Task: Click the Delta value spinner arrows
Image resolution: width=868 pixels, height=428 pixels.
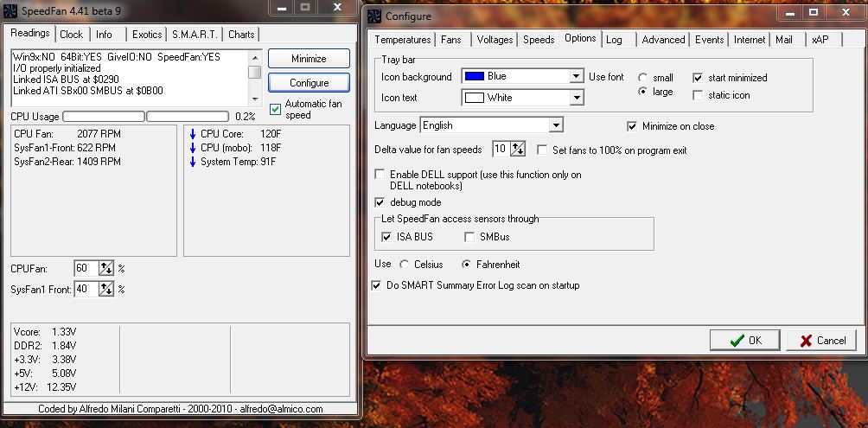Action: [518, 149]
